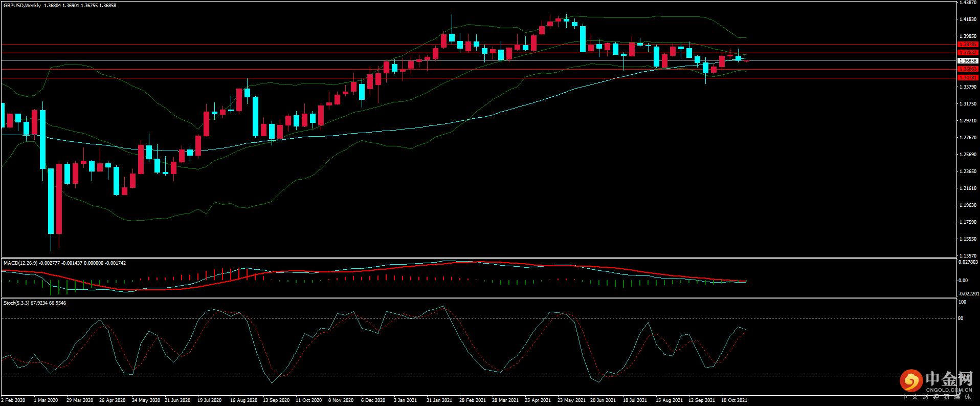Click the 1.39850 price axis label
The height and width of the screenshot is (406, 980).
[x=968, y=36]
